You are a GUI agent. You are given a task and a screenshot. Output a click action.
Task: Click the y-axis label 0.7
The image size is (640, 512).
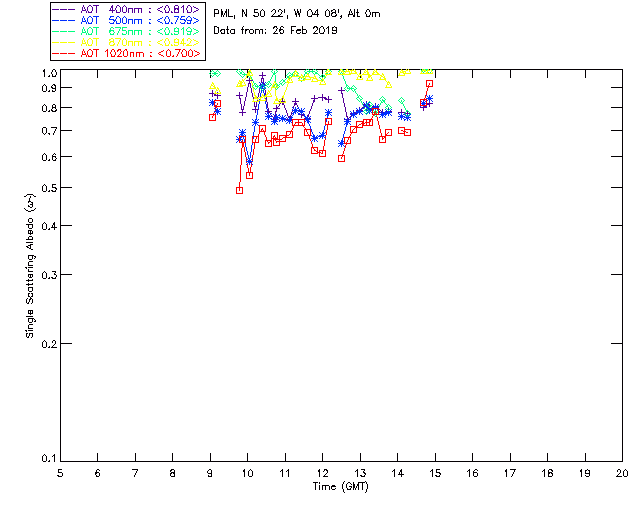[49, 131]
